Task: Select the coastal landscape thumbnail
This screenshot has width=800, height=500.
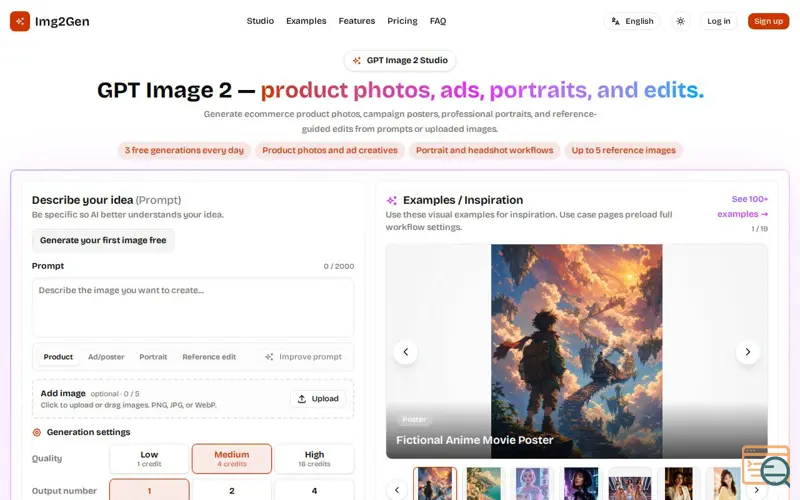Action: (x=484, y=483)
